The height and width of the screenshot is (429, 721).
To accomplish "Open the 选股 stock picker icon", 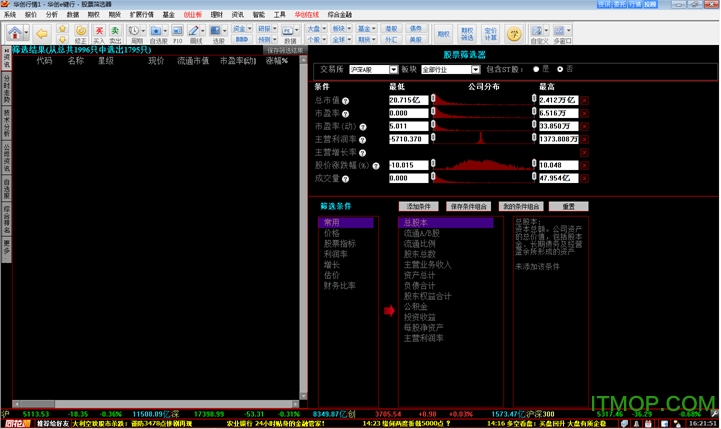I will point(215,31).
